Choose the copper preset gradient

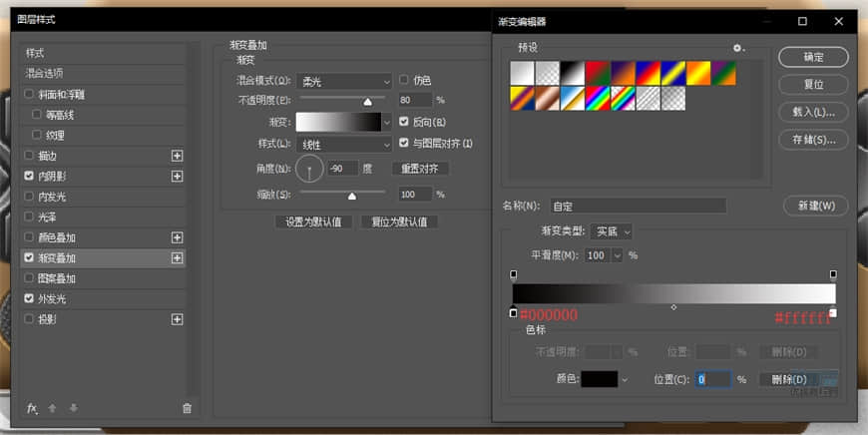click(548, 99)
